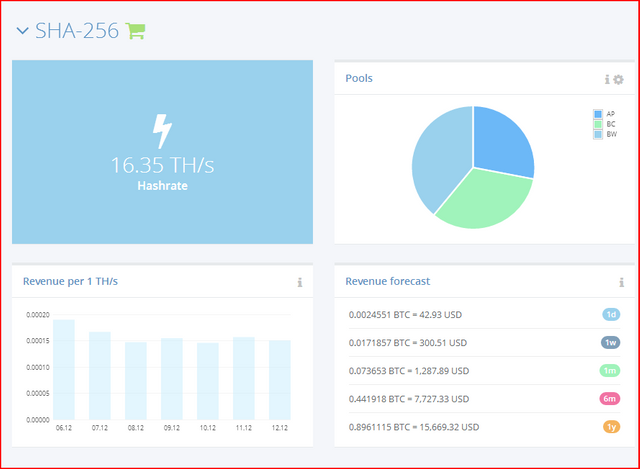Click the 1w forecast badge
Image resolution: width=640 pixels, height=469 pixels.
[610, 342]
